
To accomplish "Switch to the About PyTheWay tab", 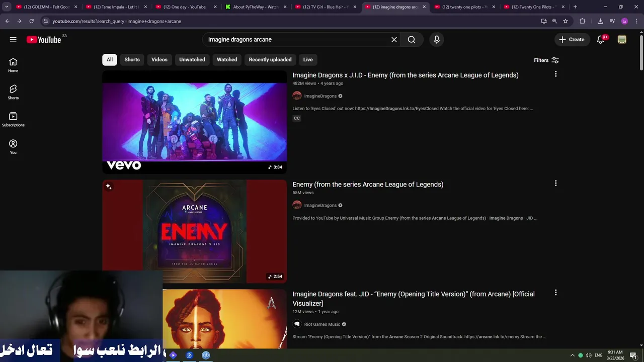I will pos(256,7).
